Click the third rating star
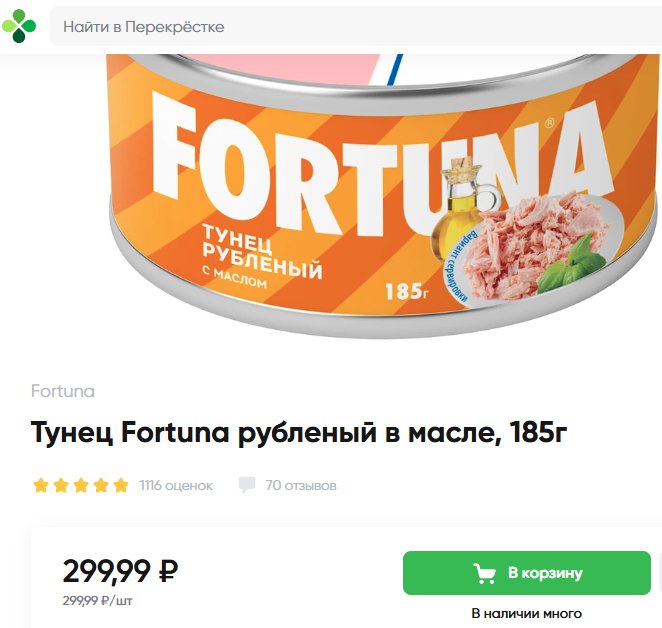662x628 pixels. 81,485
